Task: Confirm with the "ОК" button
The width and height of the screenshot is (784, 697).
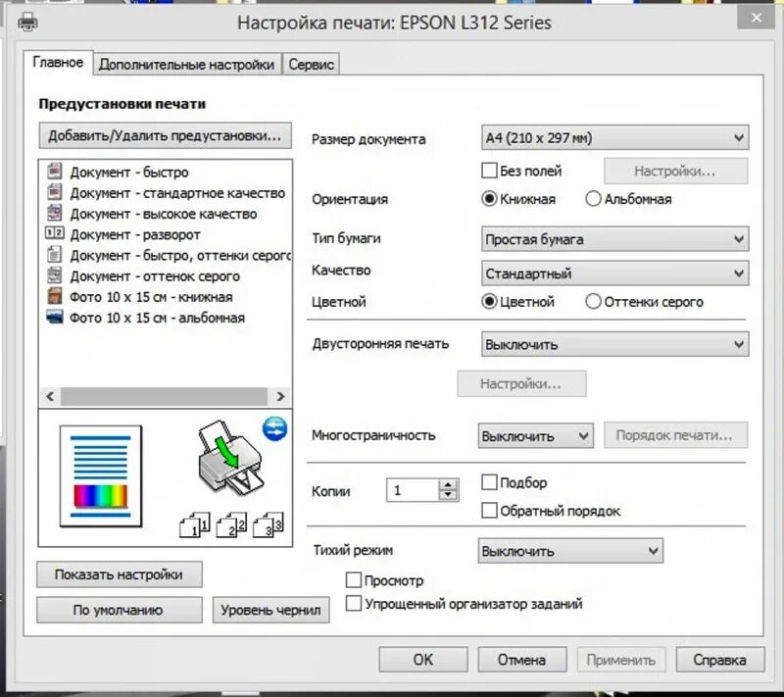Action: 423,660
